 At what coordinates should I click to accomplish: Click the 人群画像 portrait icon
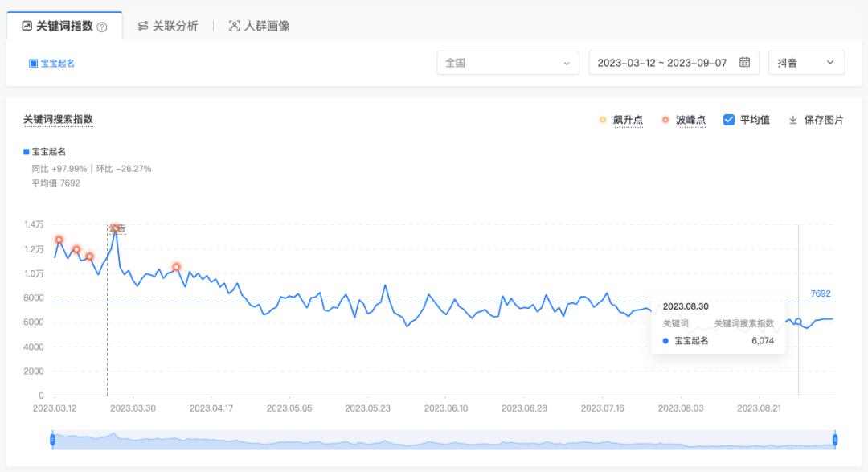[x=233, y=25]
